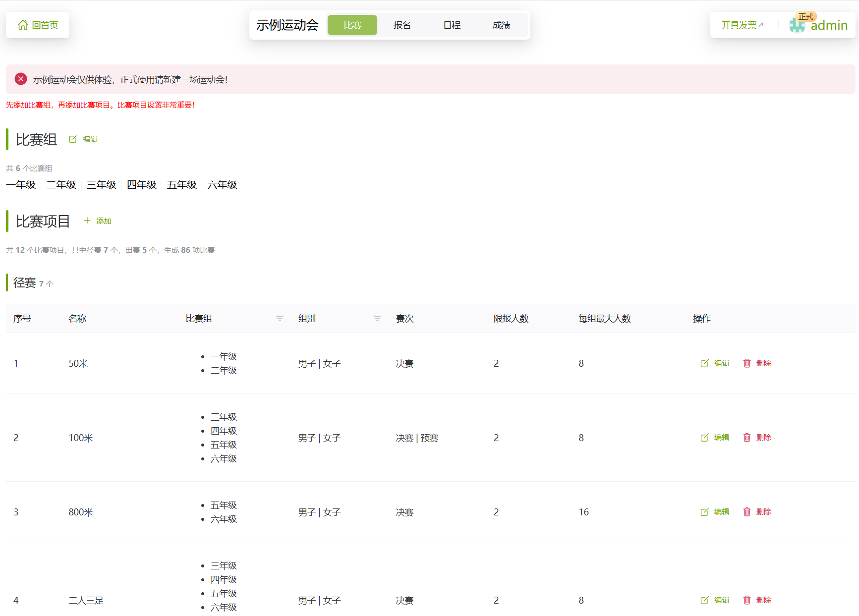
Task: Edit the 二人三足 event row
Action: (x=715, y=600)
